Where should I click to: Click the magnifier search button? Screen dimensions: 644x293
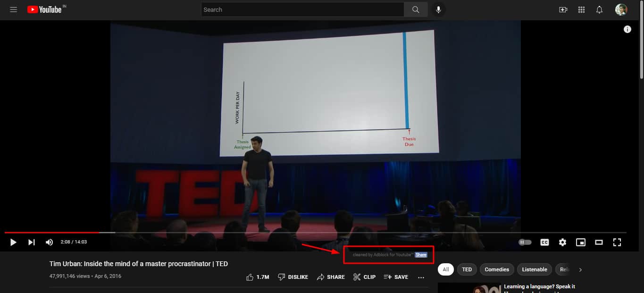pyautogui.click(x=416, y=9)
